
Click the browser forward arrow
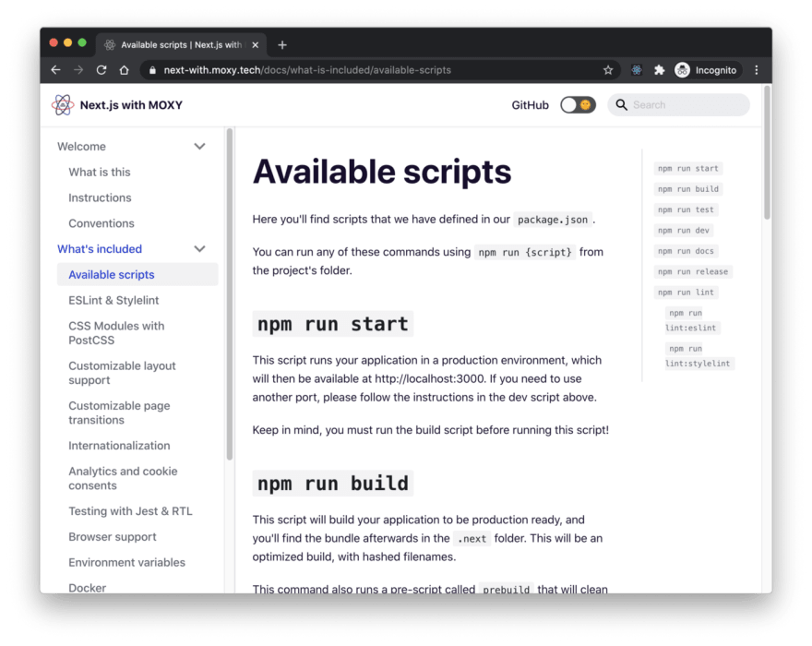tap(78, 70)
